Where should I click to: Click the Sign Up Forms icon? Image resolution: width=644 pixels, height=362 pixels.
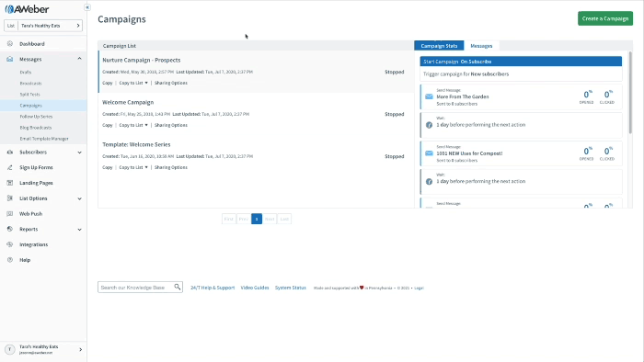(x=10, y=167)
